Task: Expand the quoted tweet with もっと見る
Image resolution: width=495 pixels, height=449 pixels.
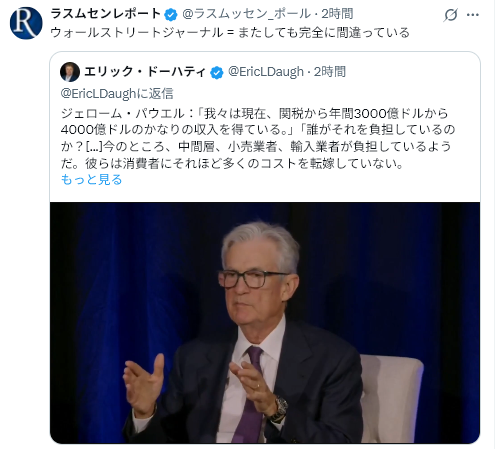Action: click(92, 180)
